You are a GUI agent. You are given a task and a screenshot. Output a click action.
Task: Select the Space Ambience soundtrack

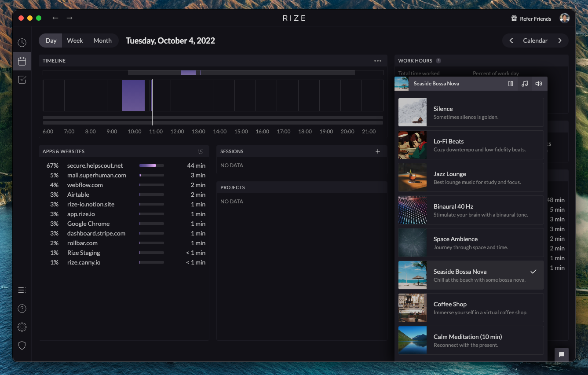tap(471, 243)
